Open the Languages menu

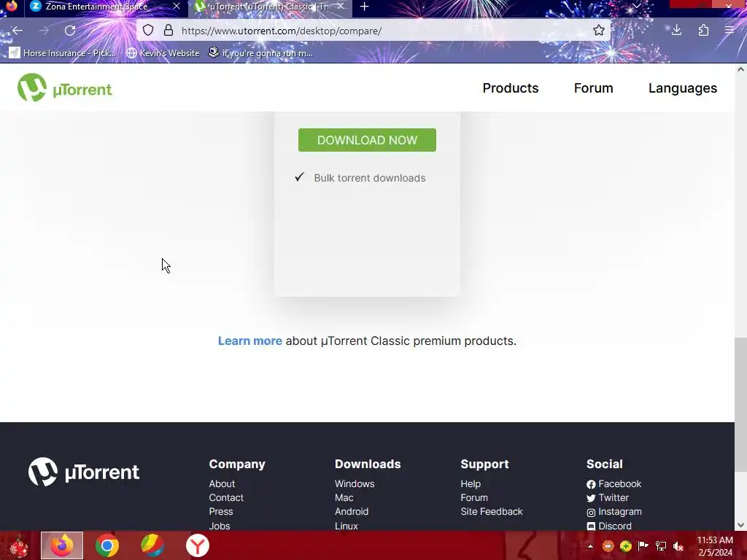[x=682, y=88]
